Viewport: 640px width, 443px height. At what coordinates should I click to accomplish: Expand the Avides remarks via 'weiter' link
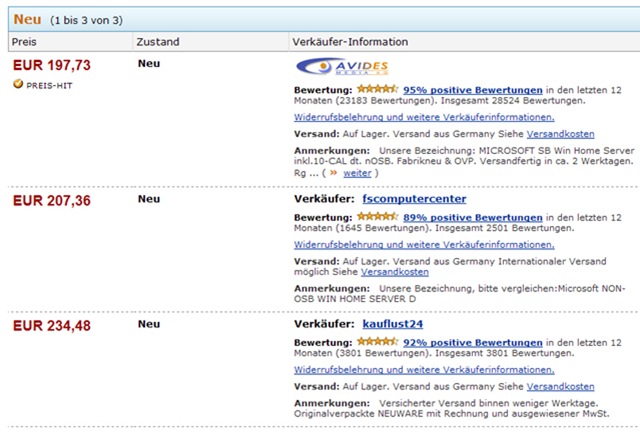coord(357,173)
